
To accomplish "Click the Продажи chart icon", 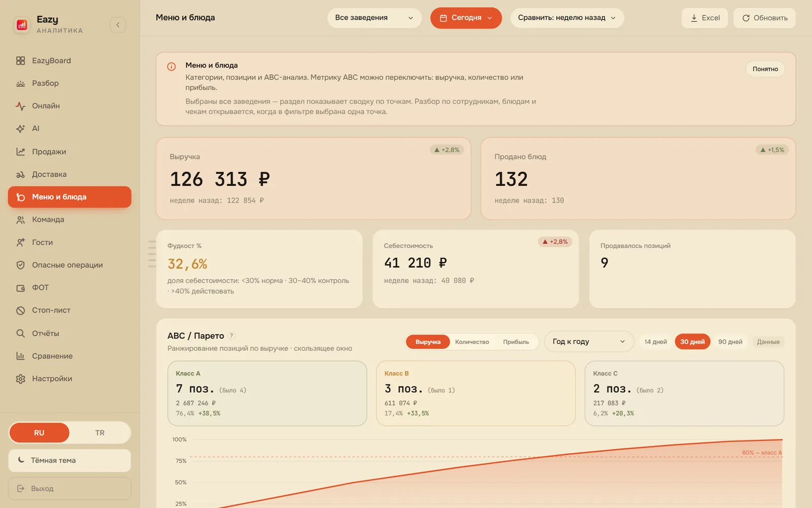I will [x=20, y=151].
